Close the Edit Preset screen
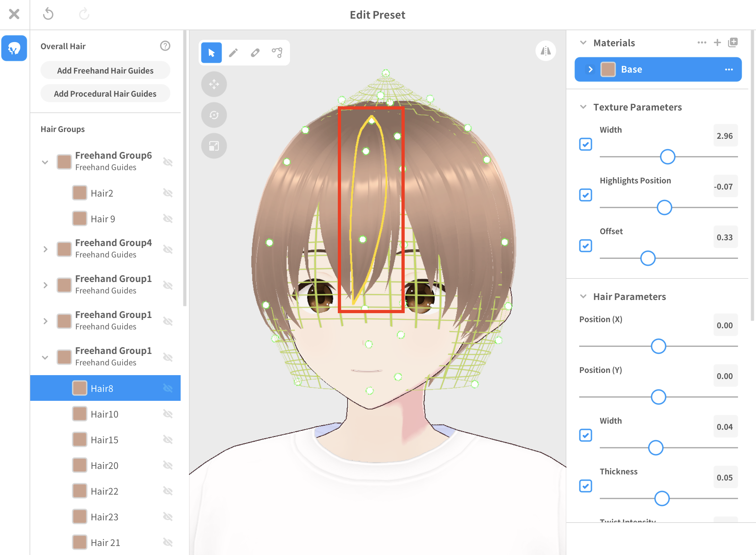Viewport: 756px width, 555px height. [x=14, y=14]
